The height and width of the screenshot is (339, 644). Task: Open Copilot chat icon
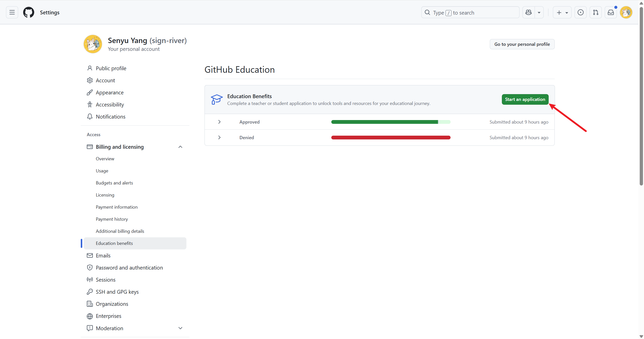(x=529, y=12)
